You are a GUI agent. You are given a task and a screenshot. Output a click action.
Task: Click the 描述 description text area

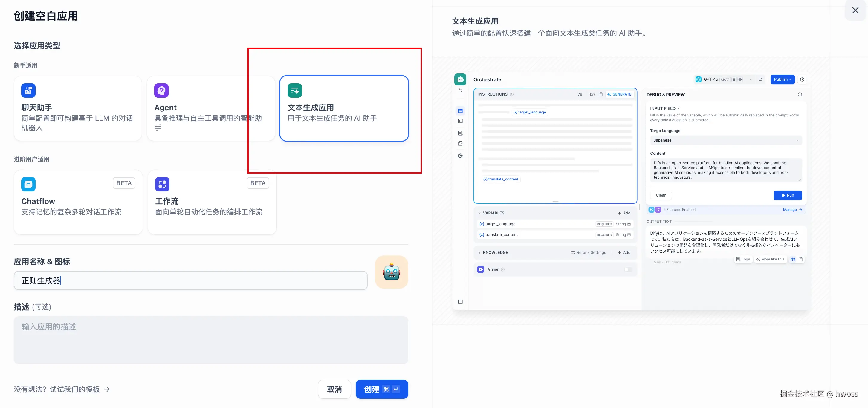tap(211, 340)
